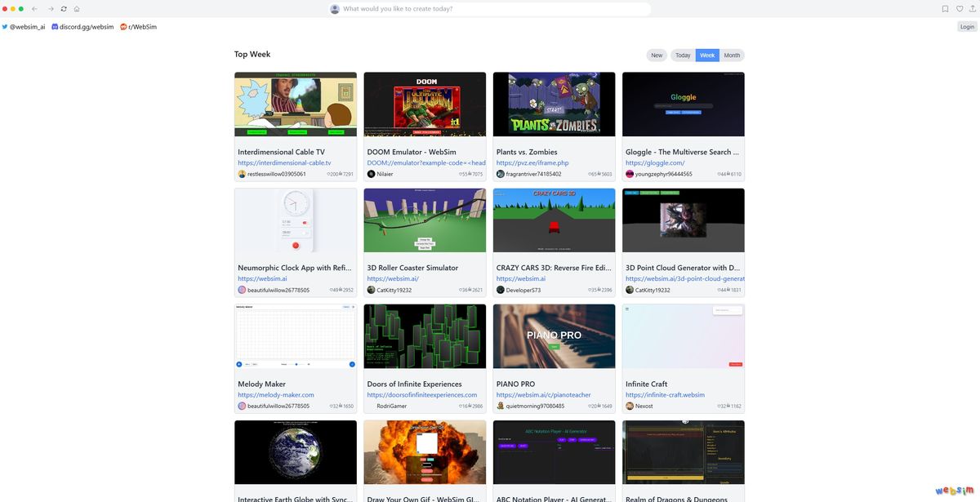Click the home icon in the browser toolbar
The width and height of the screenshot is (980, 502).
(x=77, y=8)
